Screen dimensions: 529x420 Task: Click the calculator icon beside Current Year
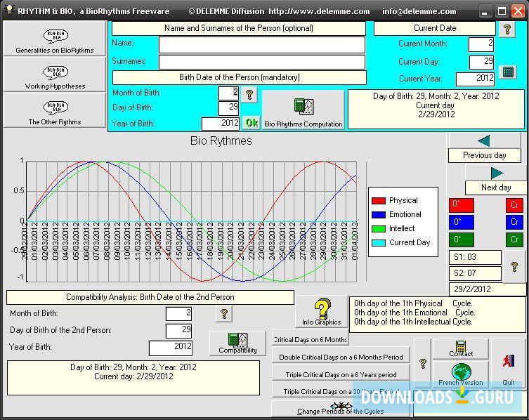point(508,73)
